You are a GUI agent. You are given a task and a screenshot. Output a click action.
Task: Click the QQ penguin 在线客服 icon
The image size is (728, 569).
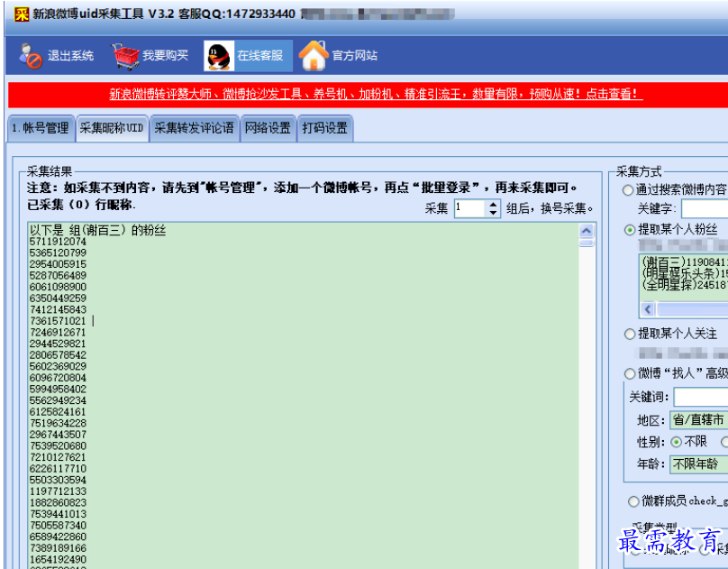[219, 56]
